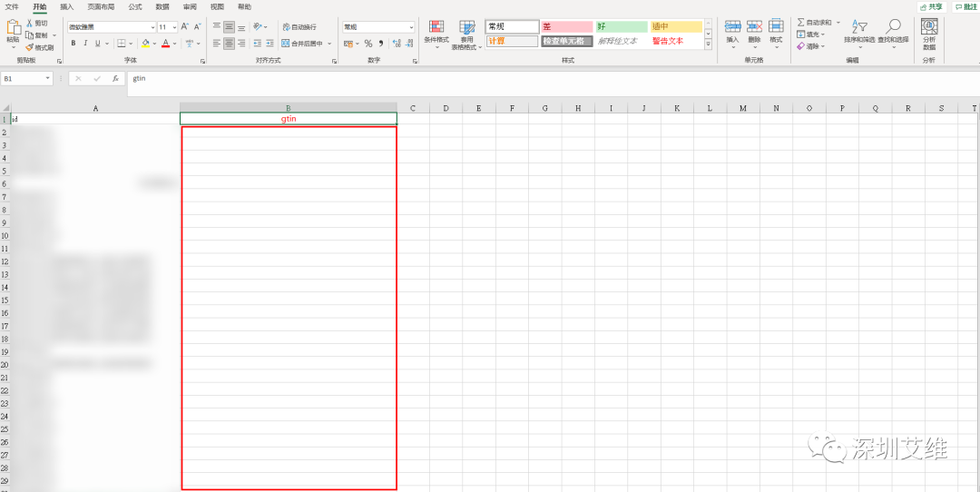Click the Find and Select (查找和选择) magnifier
The width and height of the screenshot is (980, 492).
click(x=893, y=27)
